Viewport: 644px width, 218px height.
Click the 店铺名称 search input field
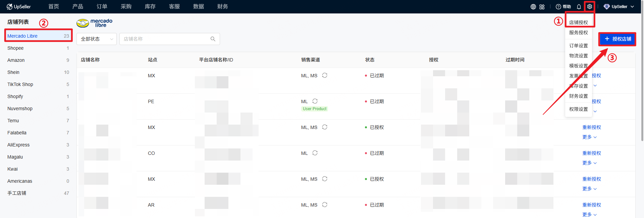tap(164, 39)
